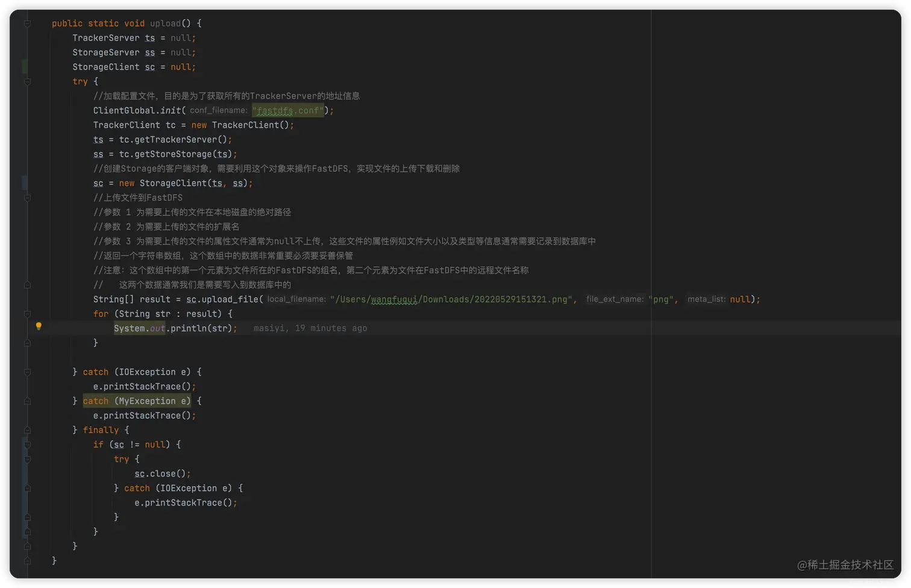Click the StorageServer ss declaration

pyautogui.click(x=134, y=52)
